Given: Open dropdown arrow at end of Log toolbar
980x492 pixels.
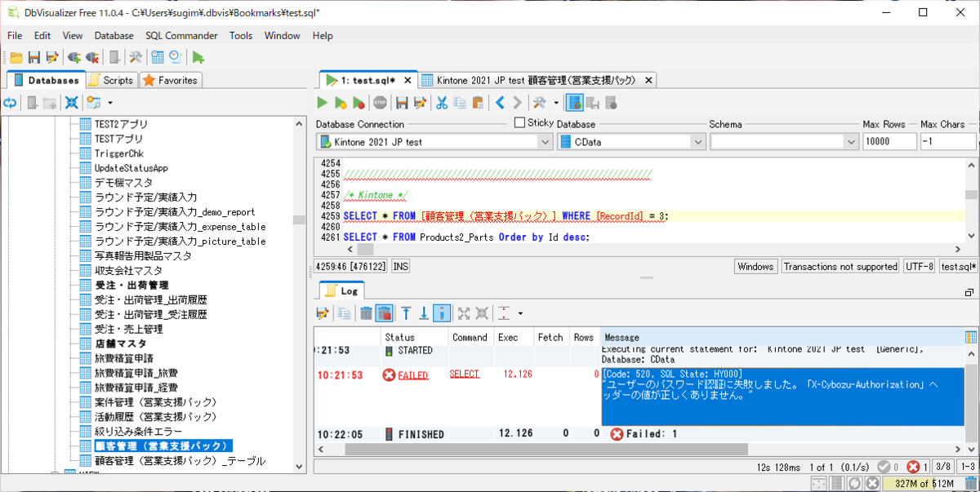Looking at the screenshot, I should pyautogui.click(x=520, y=312).
